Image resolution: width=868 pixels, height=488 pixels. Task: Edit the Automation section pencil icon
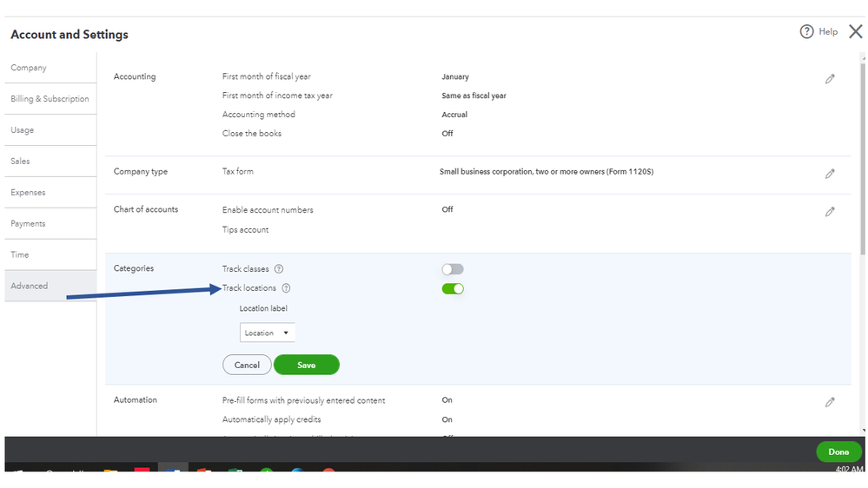(x=830, y=402)
